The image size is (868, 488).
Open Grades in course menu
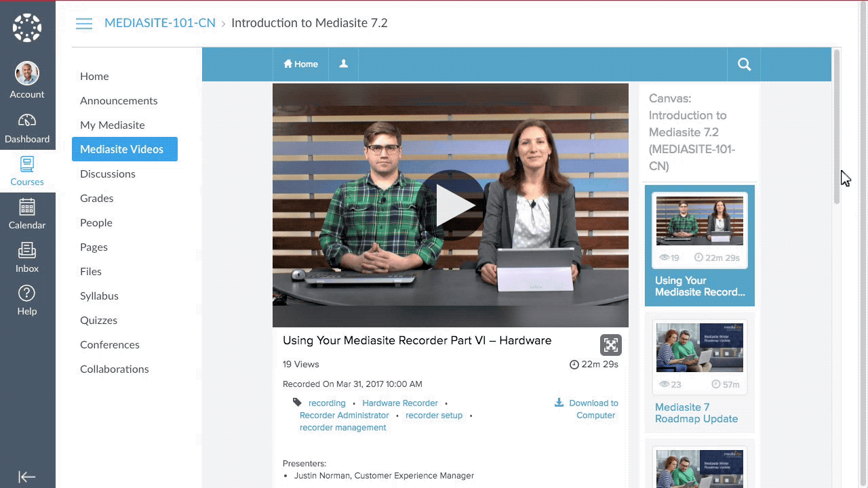97,199
